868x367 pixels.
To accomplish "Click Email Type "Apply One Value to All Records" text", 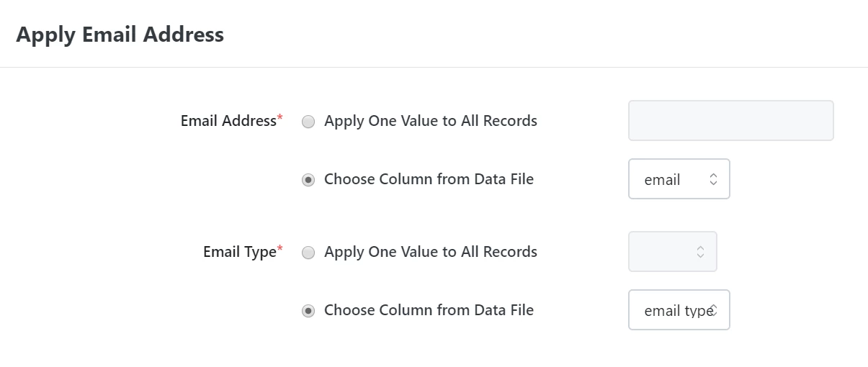I will coord(431,252).
